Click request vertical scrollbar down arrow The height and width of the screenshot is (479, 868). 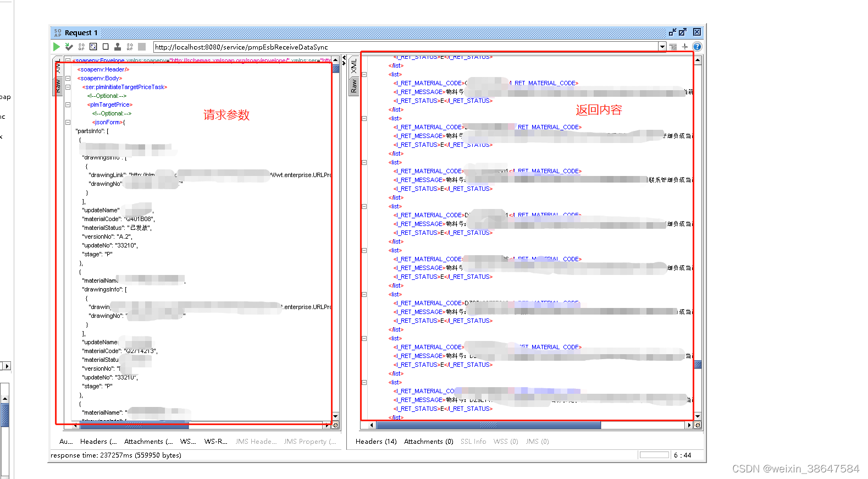[x=335, y=416]
